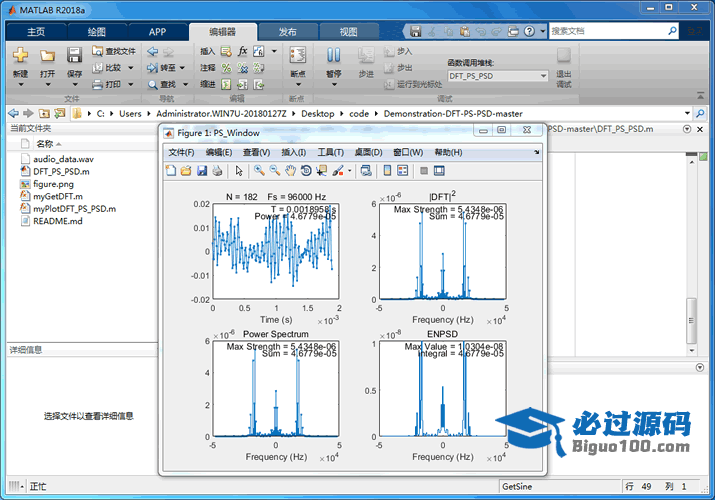The width and height of the screenshot is (715, 500).
Task: Open 工具(T) menu in Figure window
Action: tap(331, 152)
